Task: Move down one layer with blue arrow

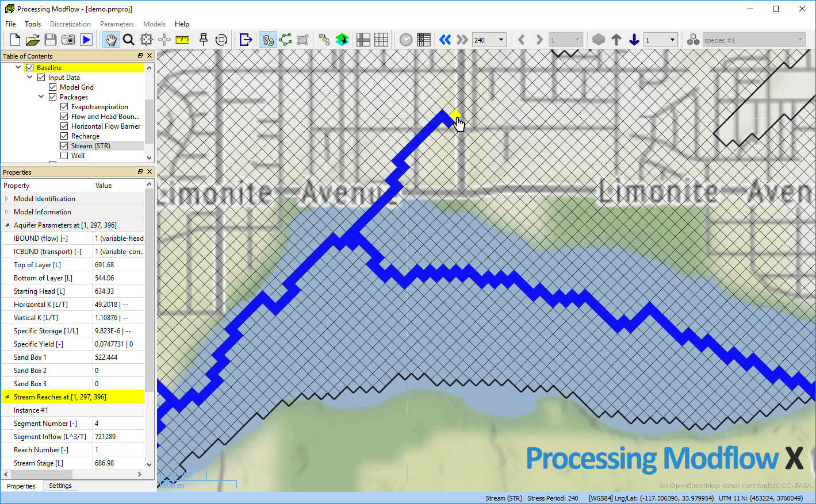Action: 634,40
